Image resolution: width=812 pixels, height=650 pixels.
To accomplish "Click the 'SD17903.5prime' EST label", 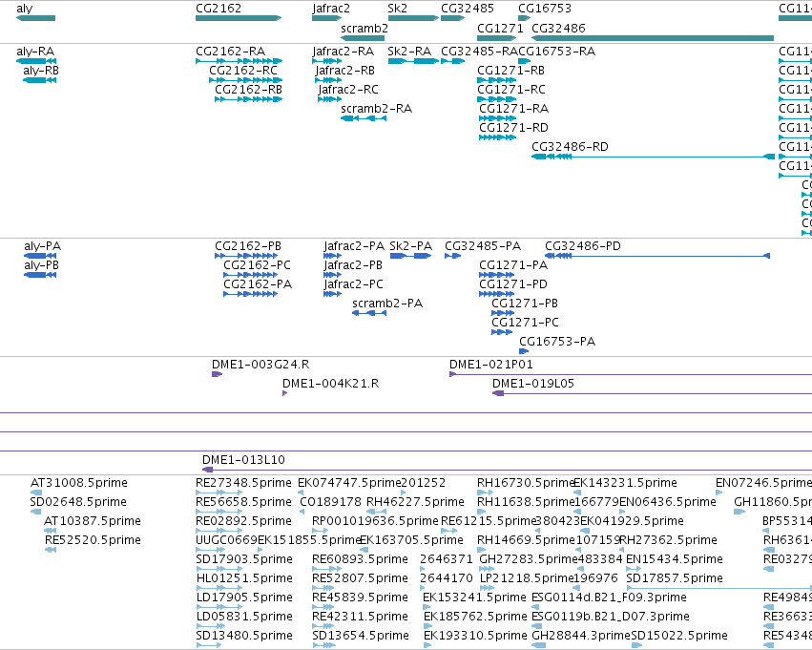I will coord(244,559).
